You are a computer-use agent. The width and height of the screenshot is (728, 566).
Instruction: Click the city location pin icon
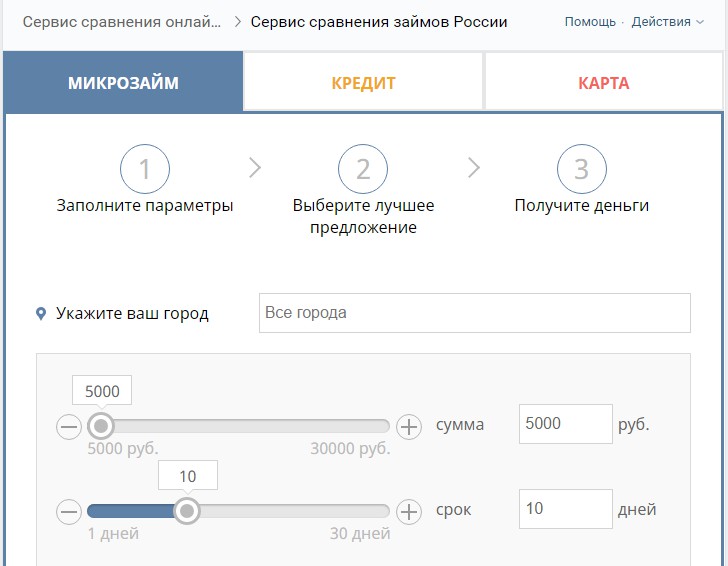tap(41, 314)
